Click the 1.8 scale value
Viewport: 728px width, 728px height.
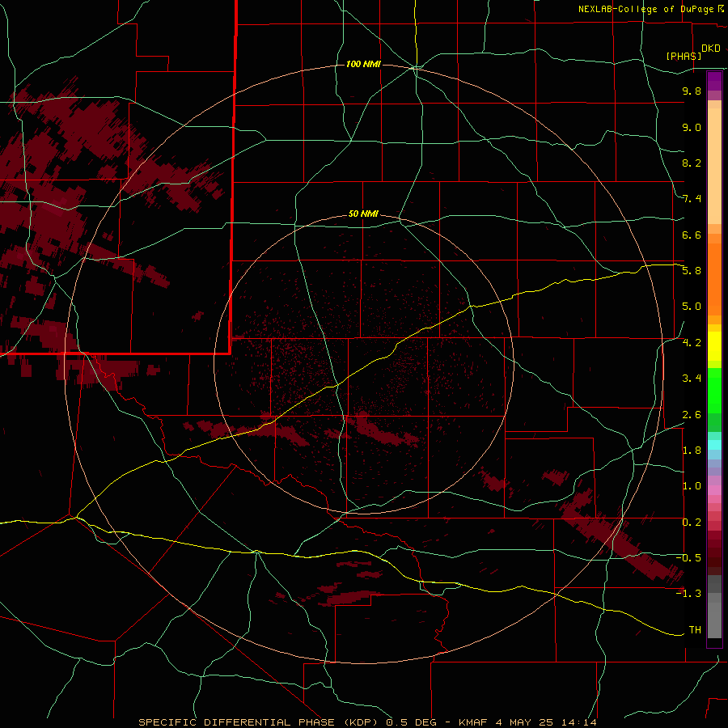point(692,451)
